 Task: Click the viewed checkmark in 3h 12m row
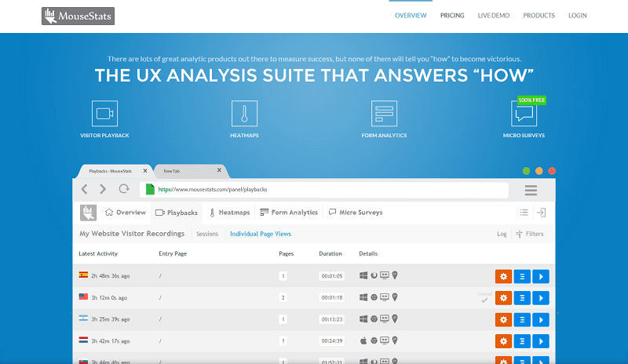[x=484, y=300]
